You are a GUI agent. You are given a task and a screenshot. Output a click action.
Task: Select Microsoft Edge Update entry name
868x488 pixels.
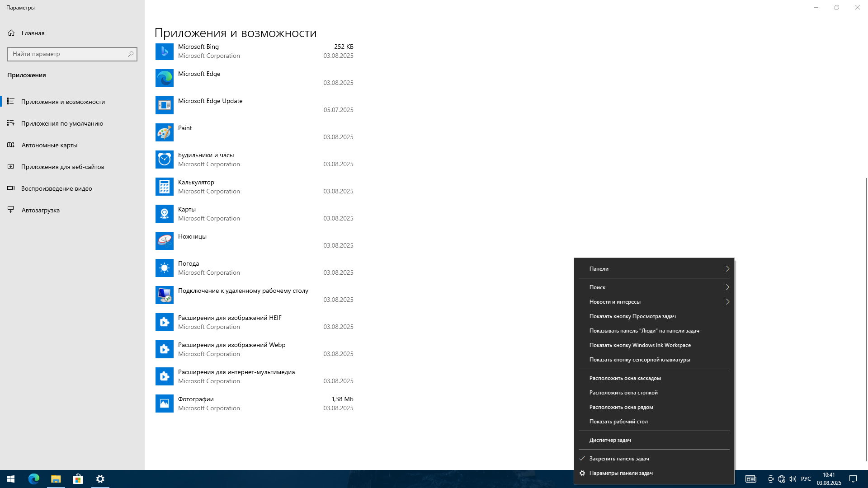(210, 101)
